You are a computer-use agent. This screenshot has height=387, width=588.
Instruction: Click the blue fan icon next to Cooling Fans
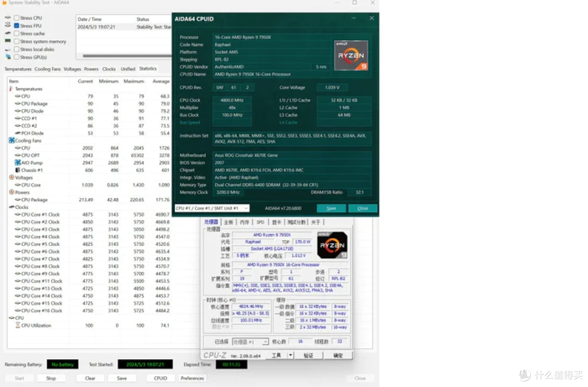coord(11,140)
